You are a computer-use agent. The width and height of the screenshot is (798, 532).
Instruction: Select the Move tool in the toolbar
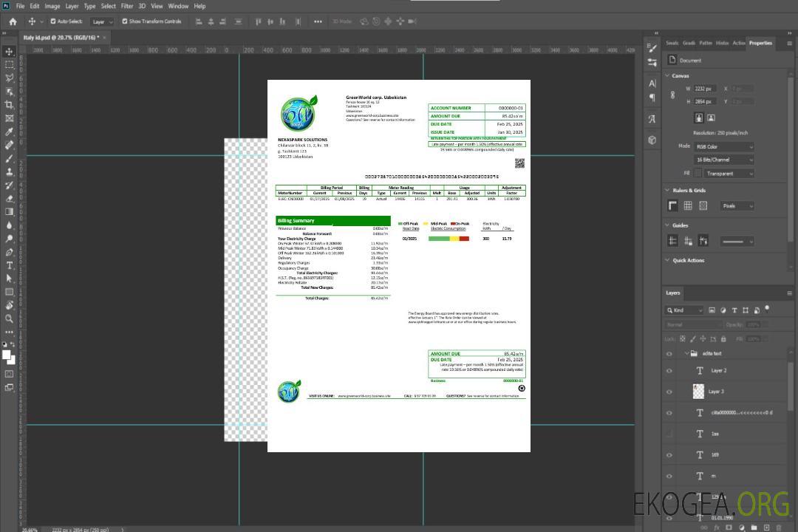(x=9, y=52)
